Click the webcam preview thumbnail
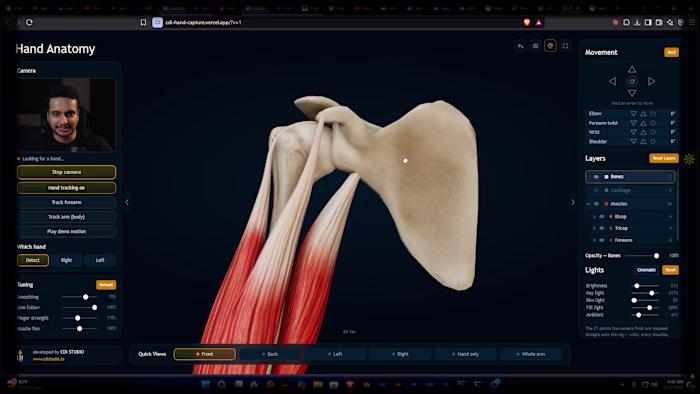 [x=67, y=115]
